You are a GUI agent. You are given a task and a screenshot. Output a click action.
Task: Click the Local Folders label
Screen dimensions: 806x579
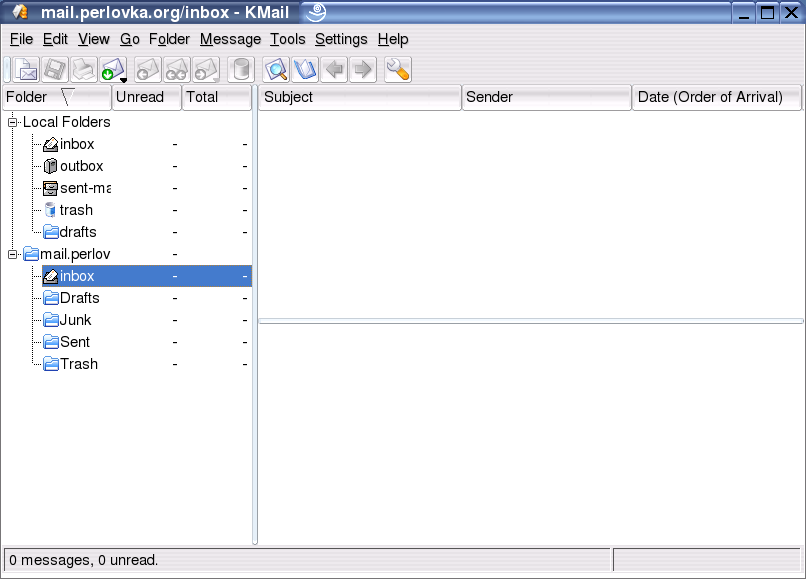pyautogui.click(x=67, y=122)
